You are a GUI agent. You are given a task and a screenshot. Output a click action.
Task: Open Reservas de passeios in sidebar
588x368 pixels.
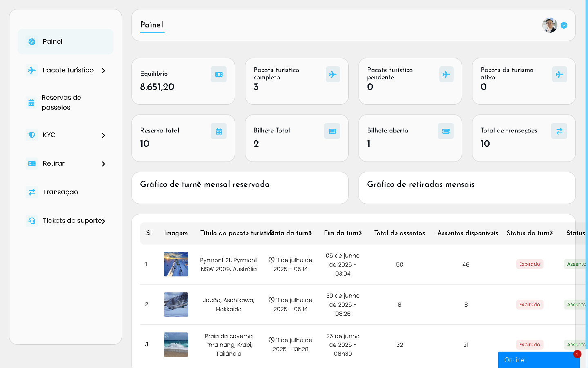(x=61, y=103)
